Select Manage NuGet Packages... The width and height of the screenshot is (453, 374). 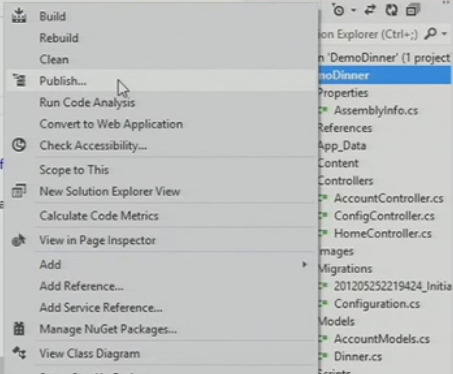coord(108,329)
